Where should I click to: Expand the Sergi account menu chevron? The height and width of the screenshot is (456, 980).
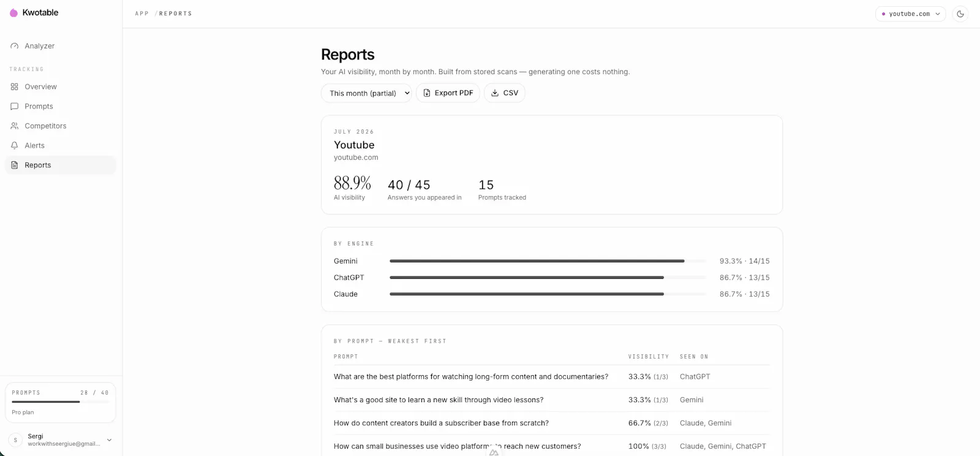110,440
